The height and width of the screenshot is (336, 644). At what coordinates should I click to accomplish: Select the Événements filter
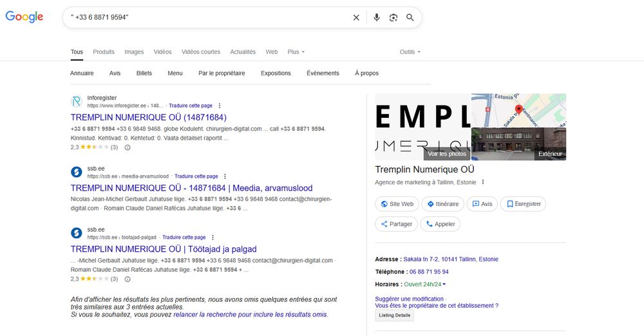(x=323, y=73)
